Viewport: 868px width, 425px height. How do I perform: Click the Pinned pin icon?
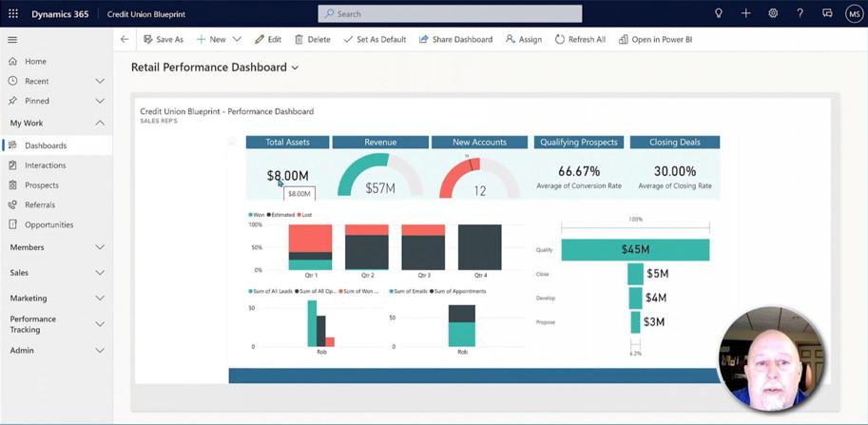[x=12, y=101]
